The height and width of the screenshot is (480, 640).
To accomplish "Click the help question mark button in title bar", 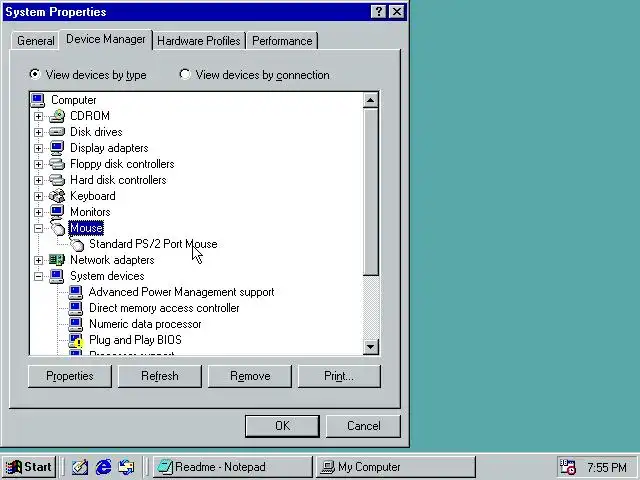I will point(378,11).
